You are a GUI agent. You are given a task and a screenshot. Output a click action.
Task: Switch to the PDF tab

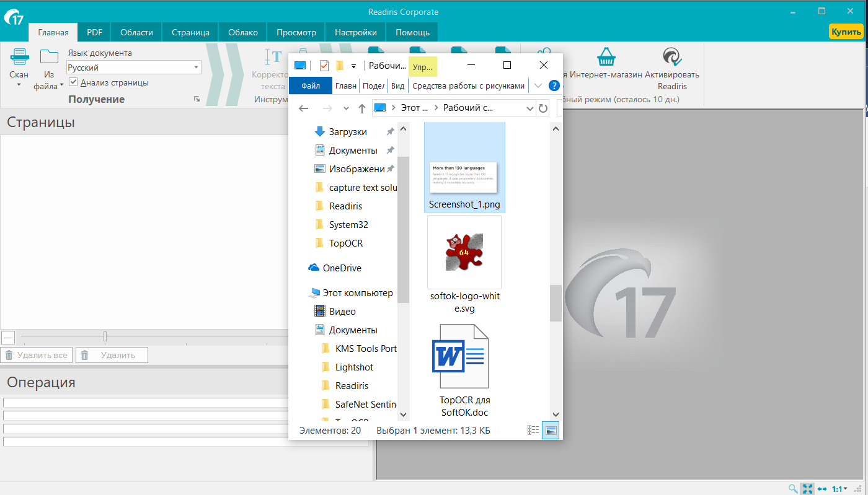pos(95,32)
